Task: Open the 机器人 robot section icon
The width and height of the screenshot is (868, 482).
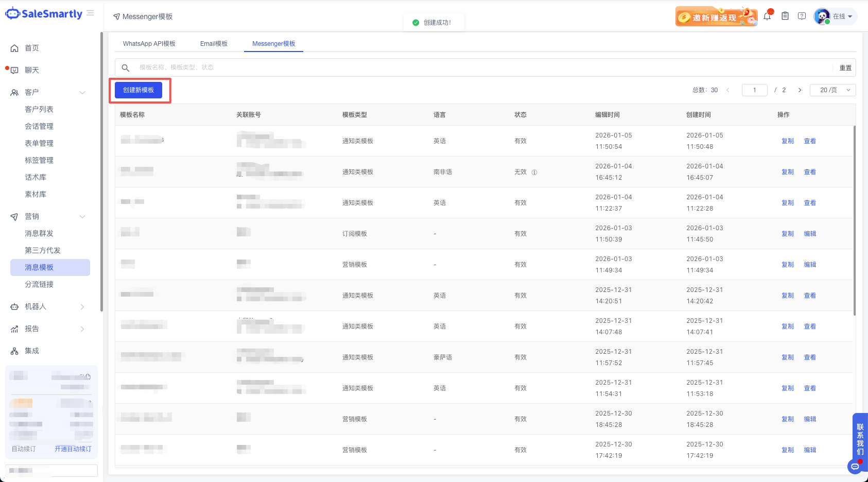Action: (x=15, y=306)
